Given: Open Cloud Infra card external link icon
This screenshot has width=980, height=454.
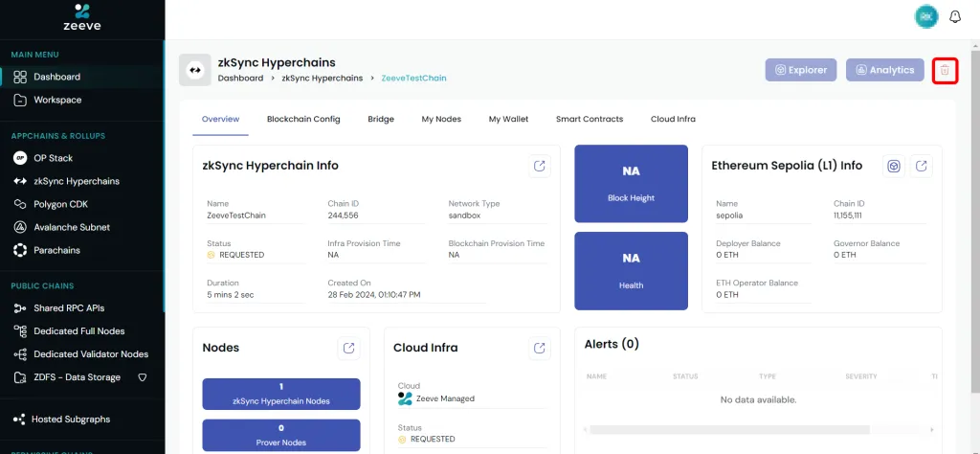Looking at the screenshot, I should tap(540, 348).
